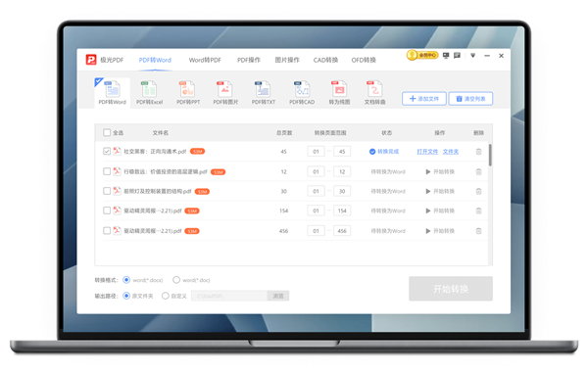The width and height of the screenshot is (588, 374).
Task: Delete the 456-page 驱动精灵周报 file via trash icon
Action: pos(478,231)
